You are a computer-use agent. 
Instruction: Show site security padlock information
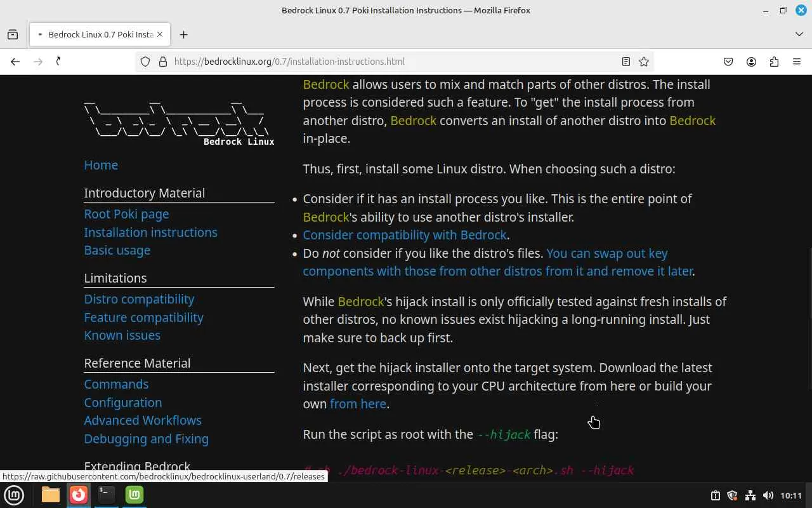162,62
